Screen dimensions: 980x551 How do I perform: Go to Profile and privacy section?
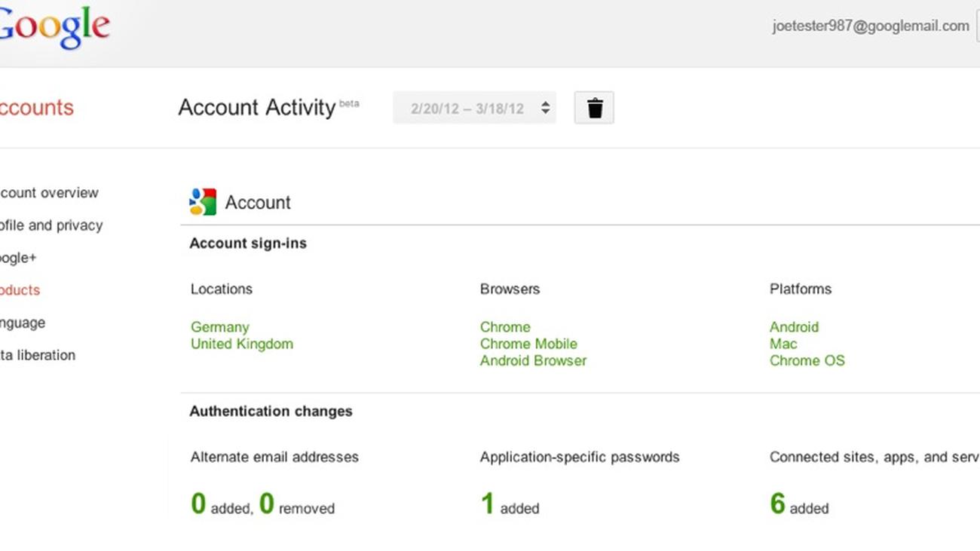point(51,225)
